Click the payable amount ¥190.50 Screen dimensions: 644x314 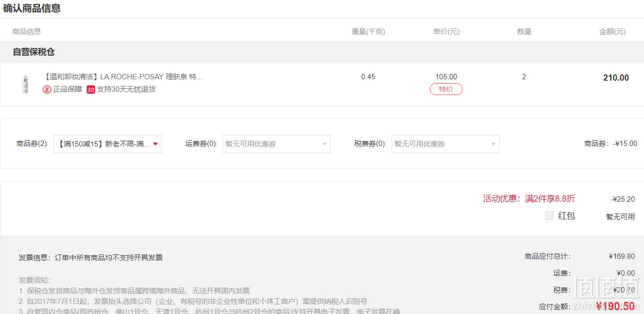[x=615, y=306]
